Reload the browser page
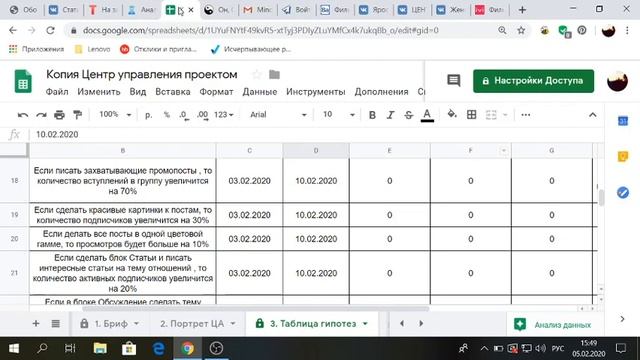640x360 pixels. coord(50,30)
